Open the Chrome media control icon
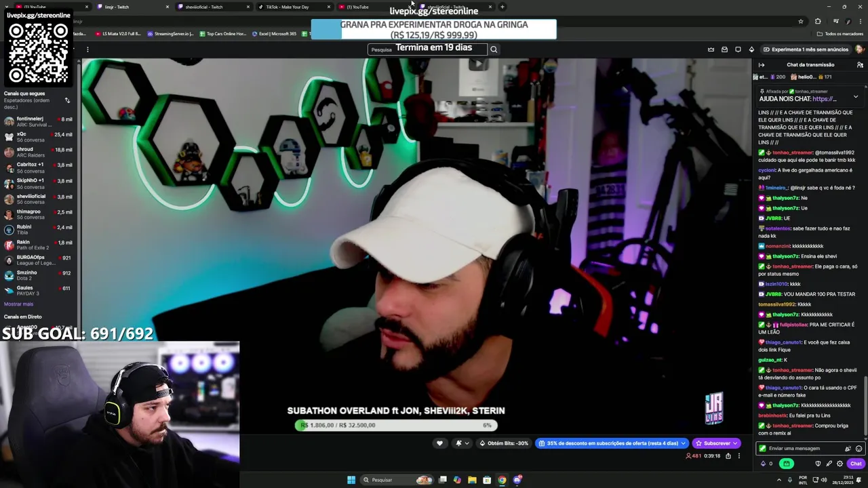 tap(835, 21)
